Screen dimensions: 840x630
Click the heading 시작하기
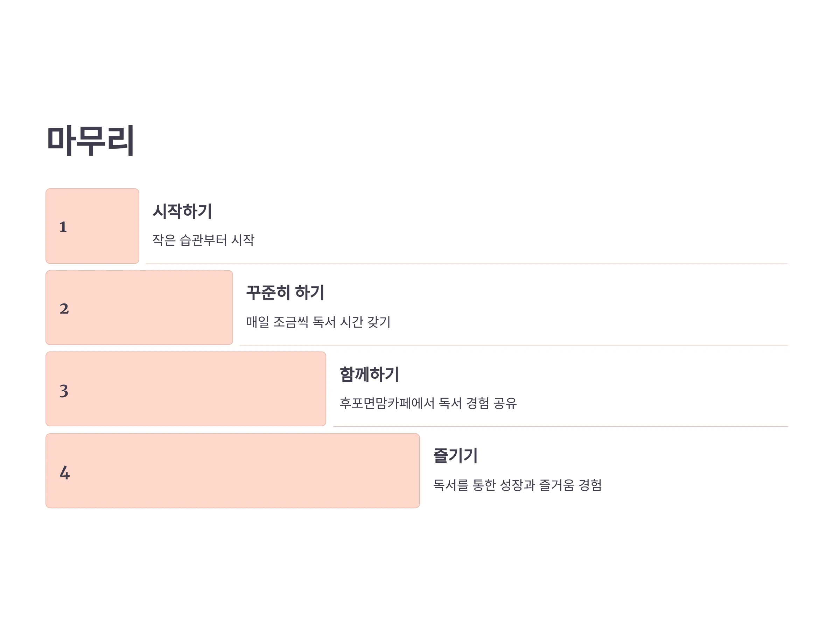pyautogui.click(x=182, y=211)
